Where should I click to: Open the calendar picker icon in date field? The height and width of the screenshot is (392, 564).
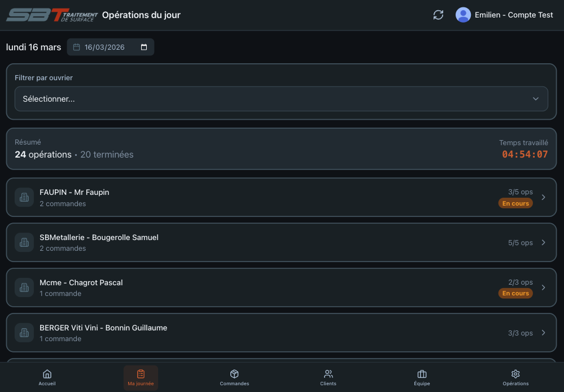[144, 47]
